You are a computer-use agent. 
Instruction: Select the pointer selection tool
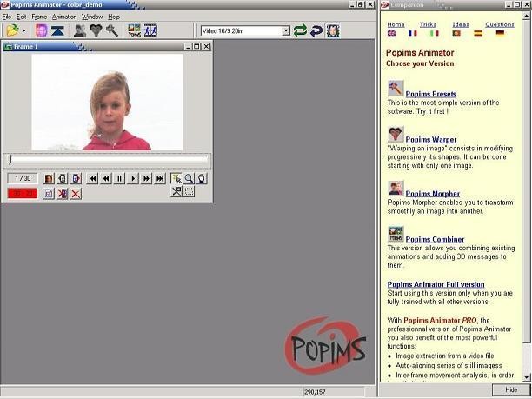tap(176, 178)
